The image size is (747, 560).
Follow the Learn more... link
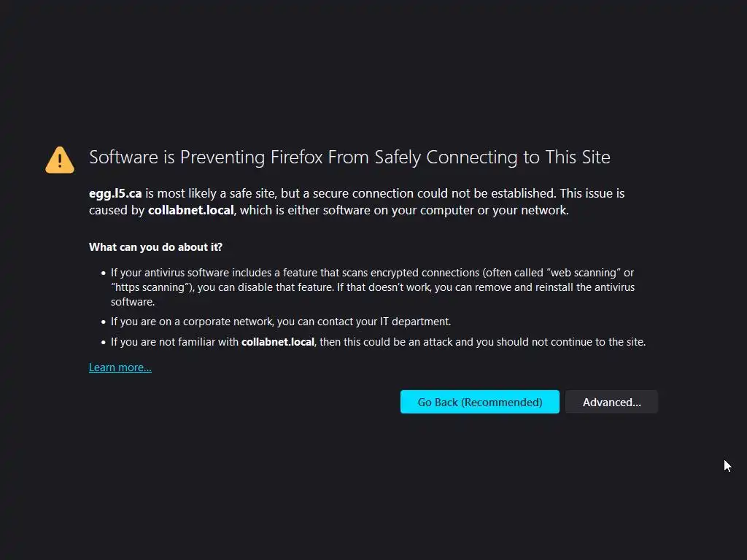click(120, 367)
